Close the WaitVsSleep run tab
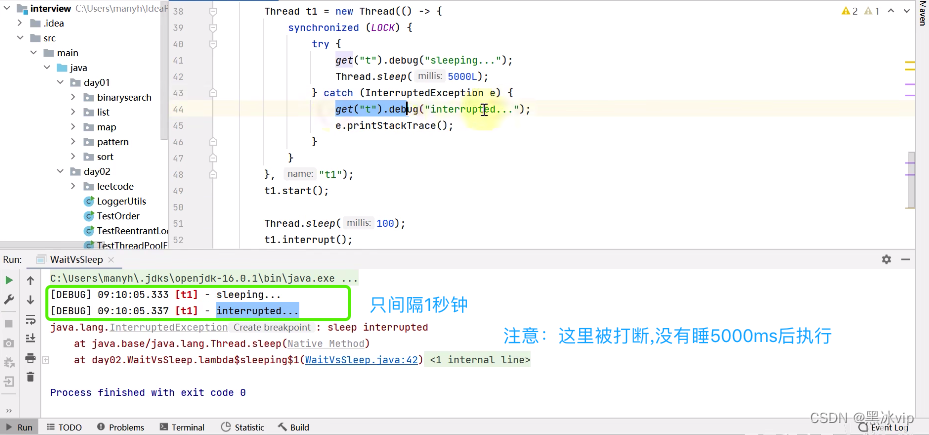 pyautogui.click(x=112, y=260)
